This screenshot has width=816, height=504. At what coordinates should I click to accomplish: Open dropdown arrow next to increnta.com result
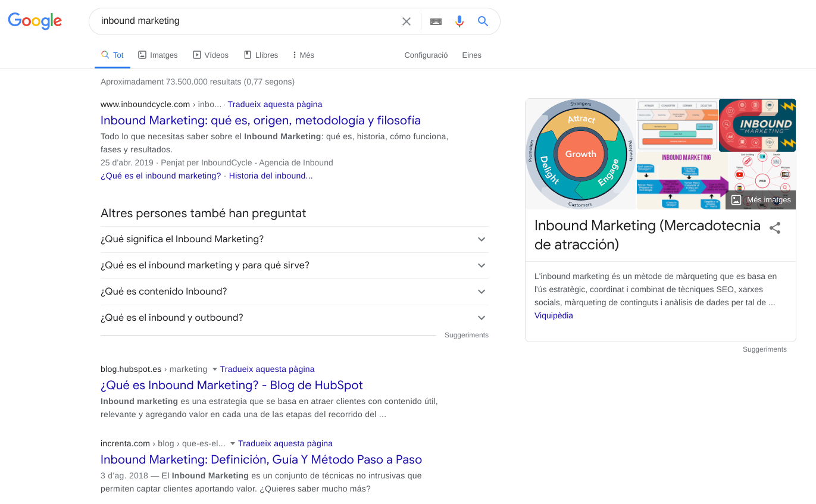click(x=233, y=444)
